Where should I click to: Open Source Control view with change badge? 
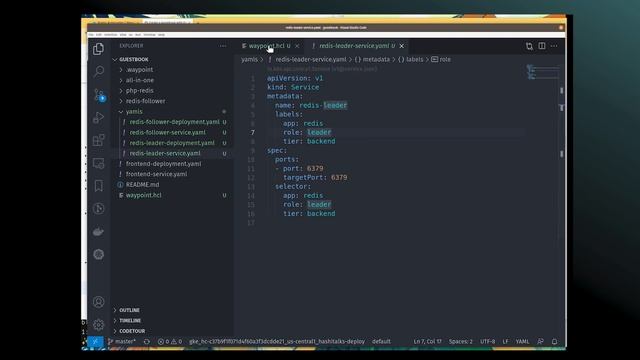[x=99, y=95]
